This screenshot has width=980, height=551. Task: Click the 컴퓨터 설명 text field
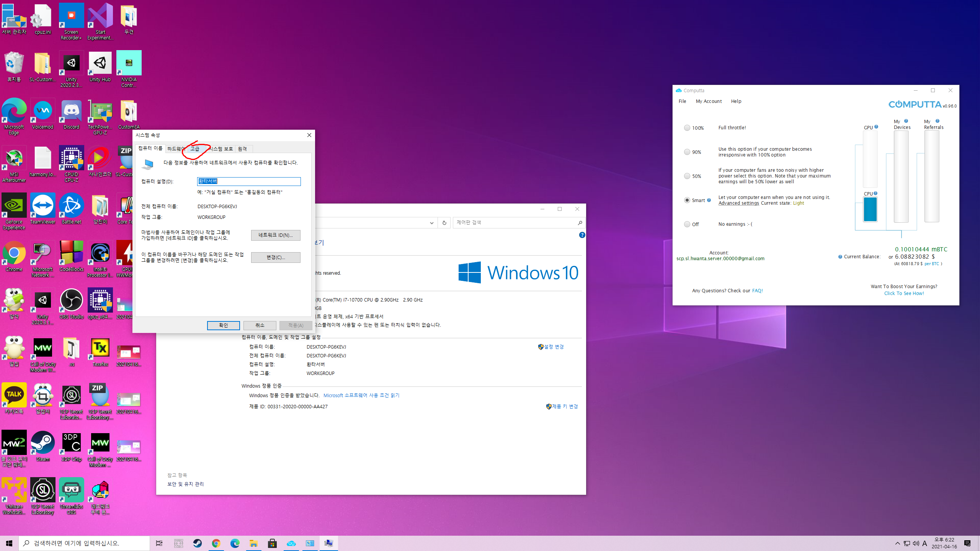tap(249, 181)
